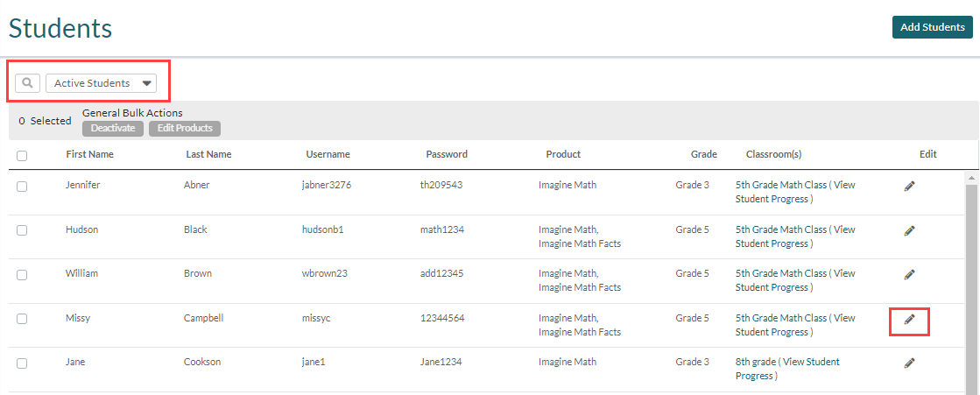Open William Brown's 5th Grade Math Class link
This screenshot has height=395, width=980.
click(x=780, y=273)
